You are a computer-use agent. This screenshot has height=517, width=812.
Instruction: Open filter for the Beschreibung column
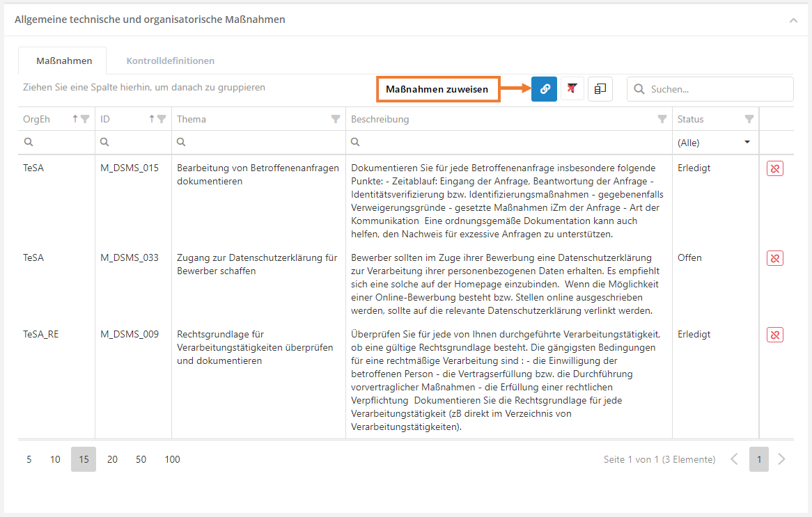(662, 119)
